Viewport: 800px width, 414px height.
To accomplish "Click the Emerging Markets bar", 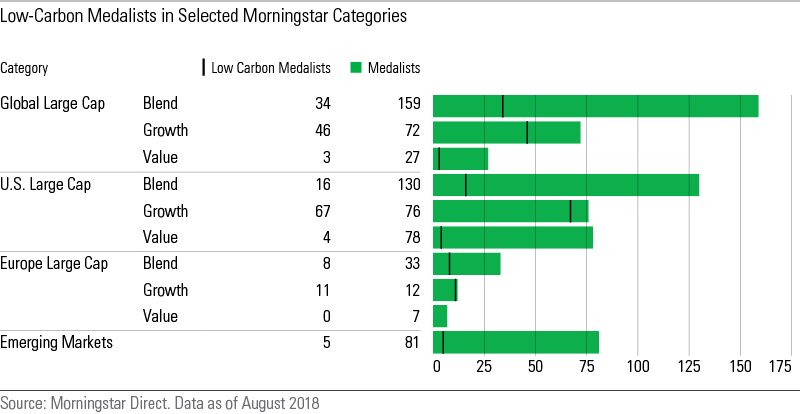I will [x=515, y=343].
